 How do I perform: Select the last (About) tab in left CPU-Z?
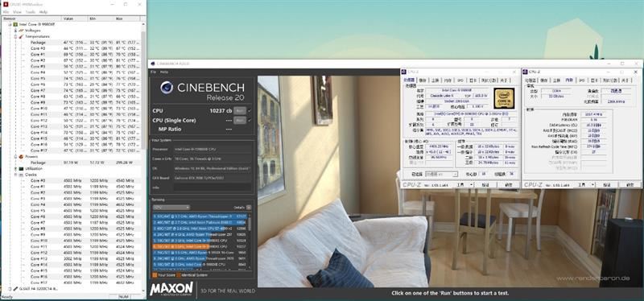[504, 80]
